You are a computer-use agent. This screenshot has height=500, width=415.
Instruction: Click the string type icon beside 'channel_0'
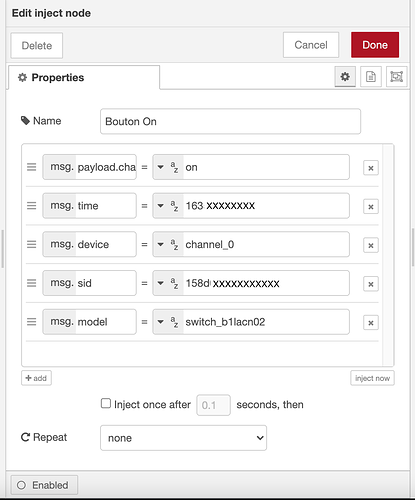click(x=174, y=244)
